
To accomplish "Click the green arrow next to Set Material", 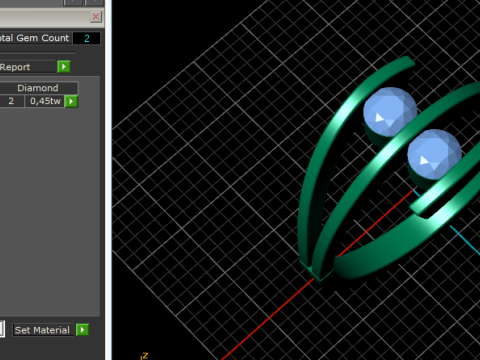I will click(x=82, y=330).
